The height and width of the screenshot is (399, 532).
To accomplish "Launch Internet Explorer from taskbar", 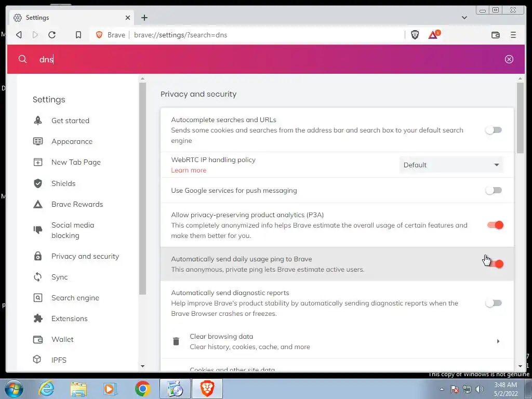I will 46,389.
